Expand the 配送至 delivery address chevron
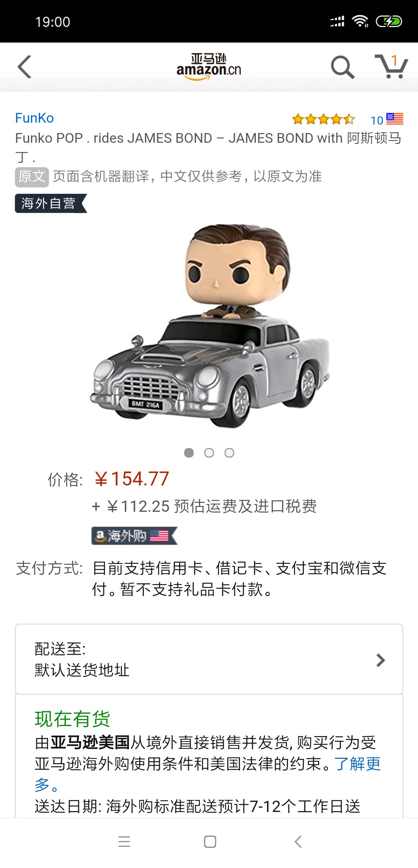418x868 pixels. coord(380,660)
